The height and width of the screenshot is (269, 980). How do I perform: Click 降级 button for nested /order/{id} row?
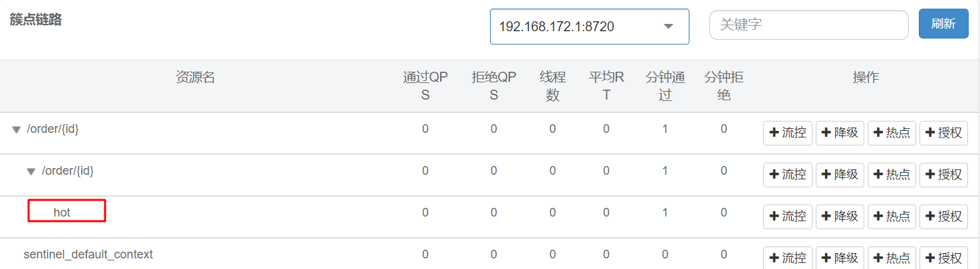[840, 175]
